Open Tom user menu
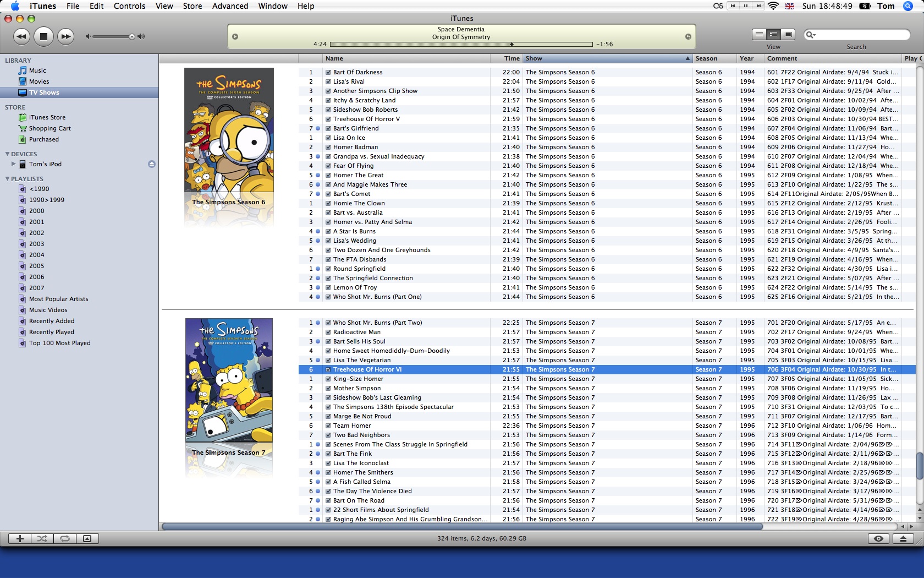 click(x=886, y=6)
